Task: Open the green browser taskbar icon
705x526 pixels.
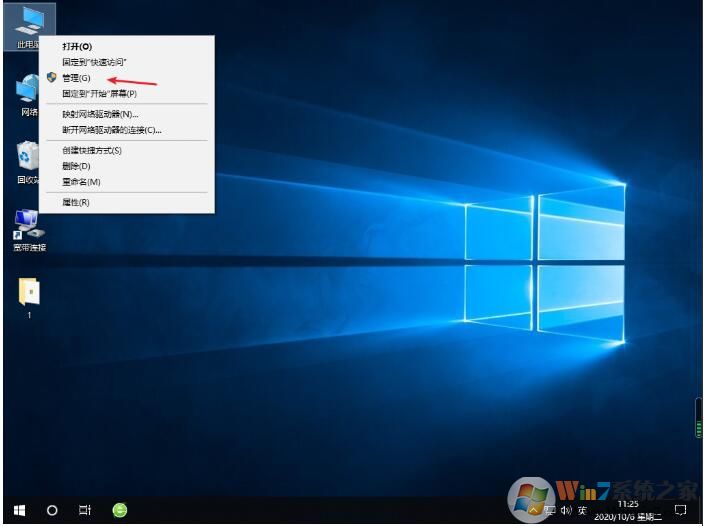Action: click(x=120, y=510)
